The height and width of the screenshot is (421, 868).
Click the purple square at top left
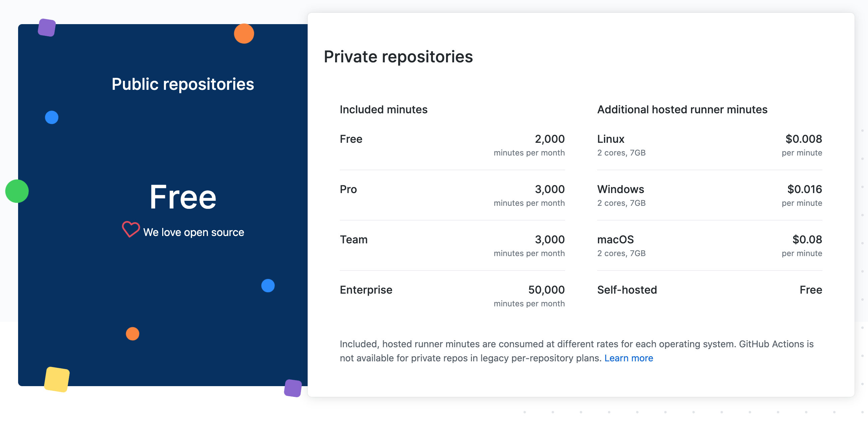pos(47,27)
